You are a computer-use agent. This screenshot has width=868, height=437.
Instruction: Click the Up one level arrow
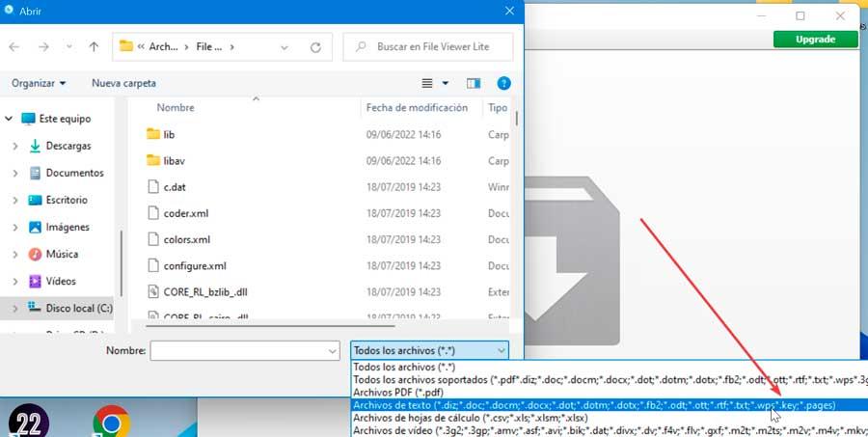[94, 45]
